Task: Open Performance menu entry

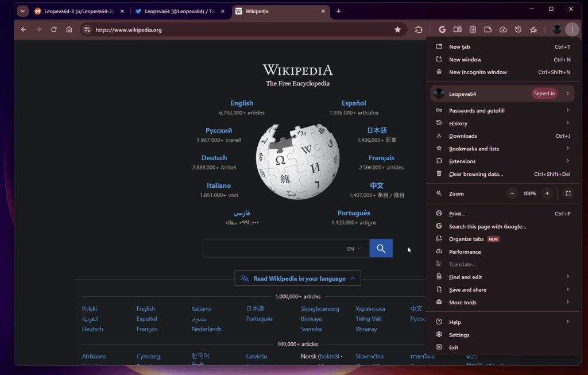Action: 502,252
